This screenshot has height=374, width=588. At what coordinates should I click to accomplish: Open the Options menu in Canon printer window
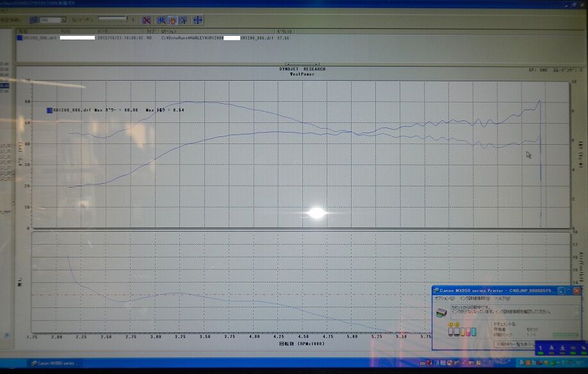444,298
